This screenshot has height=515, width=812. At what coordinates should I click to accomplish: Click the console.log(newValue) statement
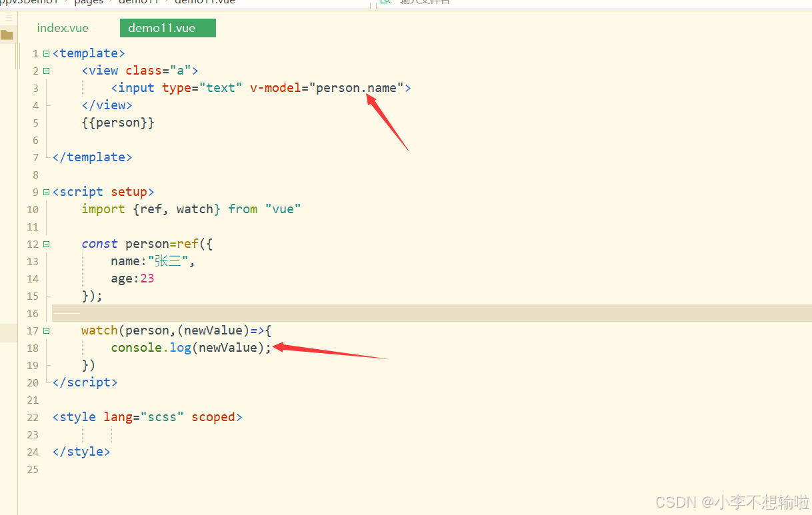pos(191,348)
